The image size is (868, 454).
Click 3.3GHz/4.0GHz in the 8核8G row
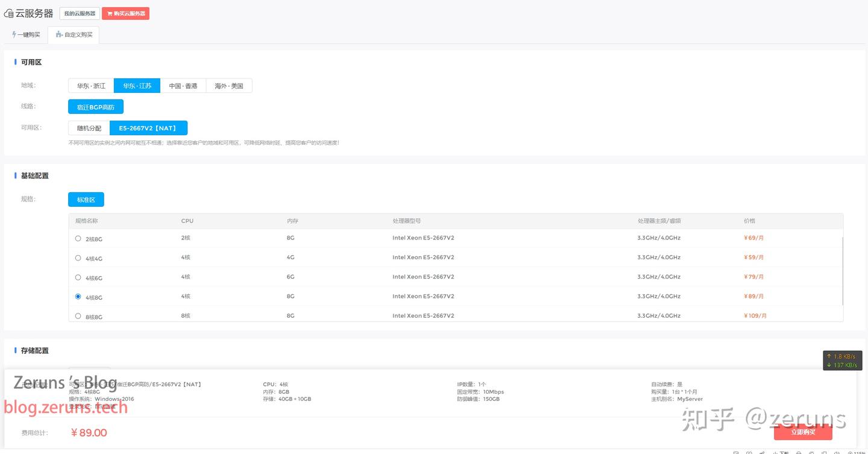(659, 316)
